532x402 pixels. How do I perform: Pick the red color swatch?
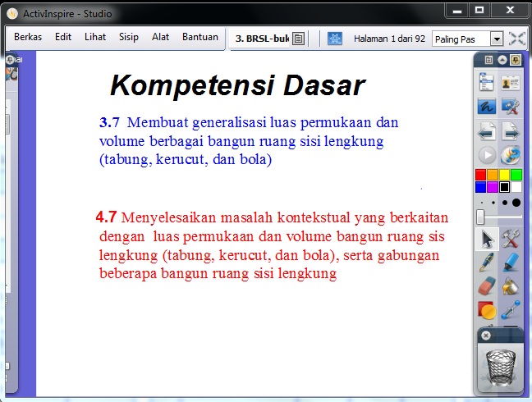point(480,175)
